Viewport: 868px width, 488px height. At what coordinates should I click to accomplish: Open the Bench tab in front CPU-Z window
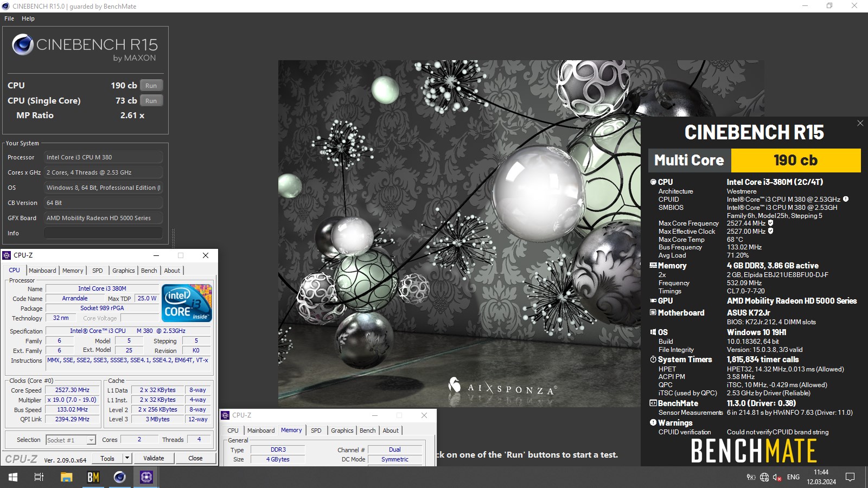(x=149, y=271)
